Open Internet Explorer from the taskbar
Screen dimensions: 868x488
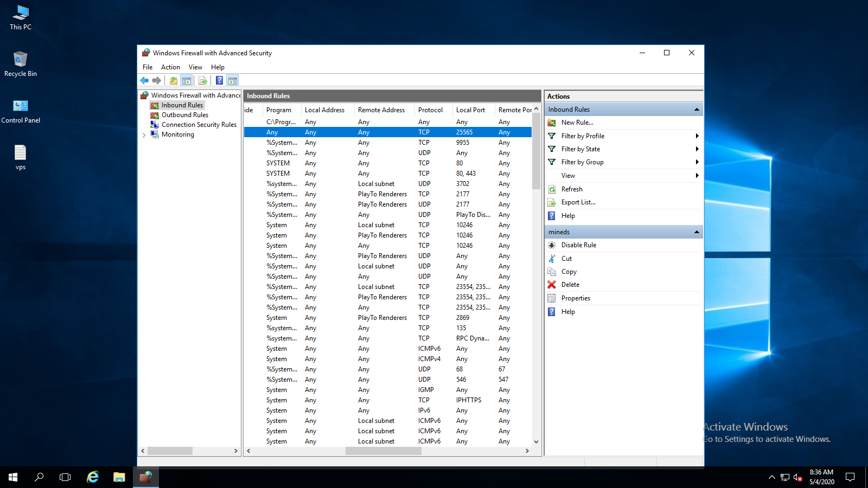[x=93, y=477]
